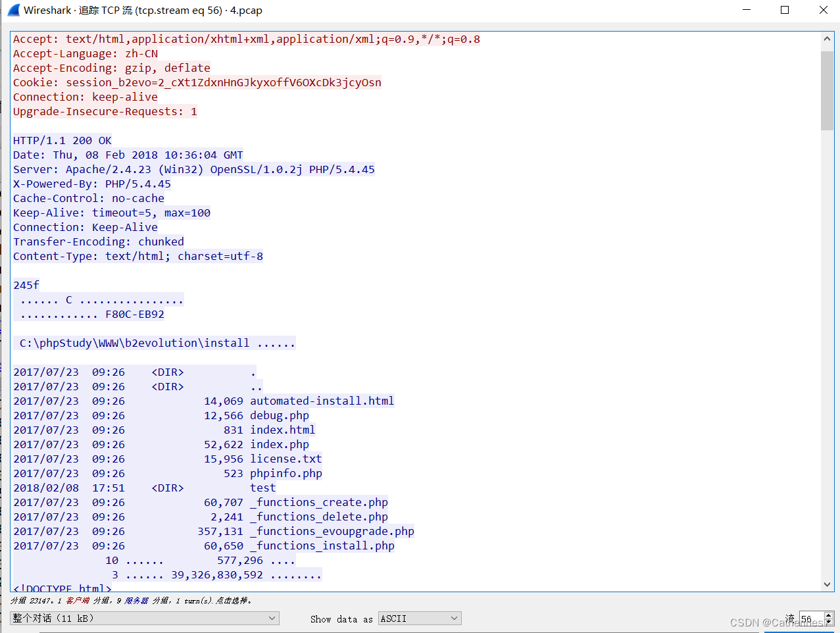The width and height of the screenshot is (840, 633).
Task: Click the _functions_install.php entry
Action: point(204,545)
